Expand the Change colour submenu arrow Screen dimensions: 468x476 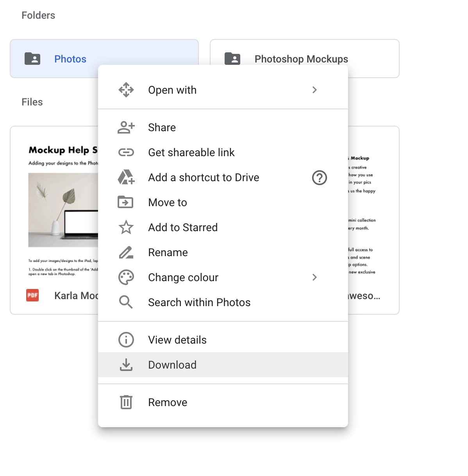pyautogui.click(x=314, y=277)
